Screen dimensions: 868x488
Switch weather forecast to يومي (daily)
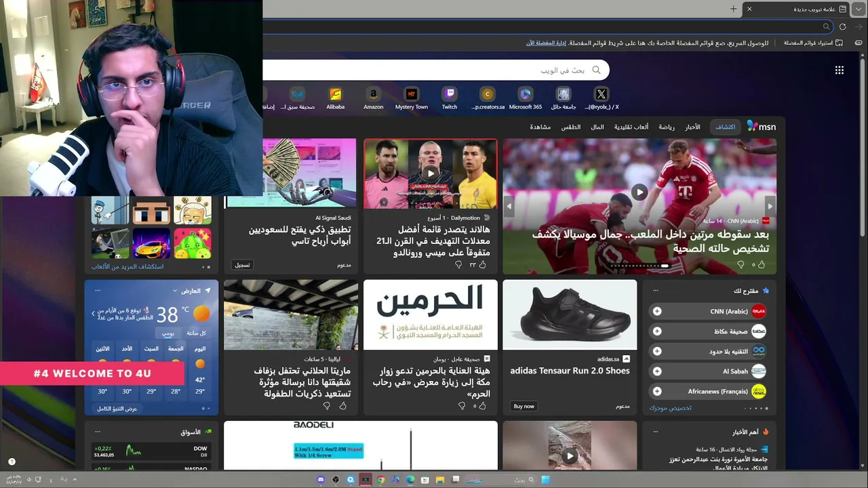(x=167, y=333)
